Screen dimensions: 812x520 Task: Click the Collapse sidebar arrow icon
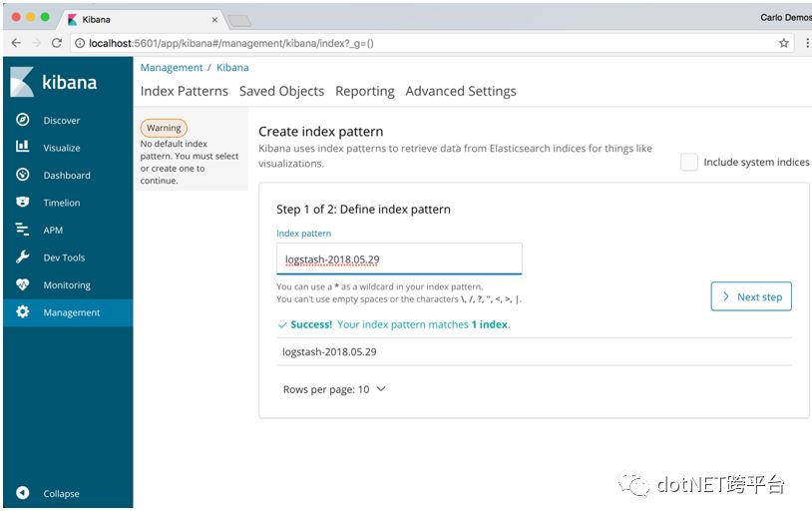(x=22, y=492)
